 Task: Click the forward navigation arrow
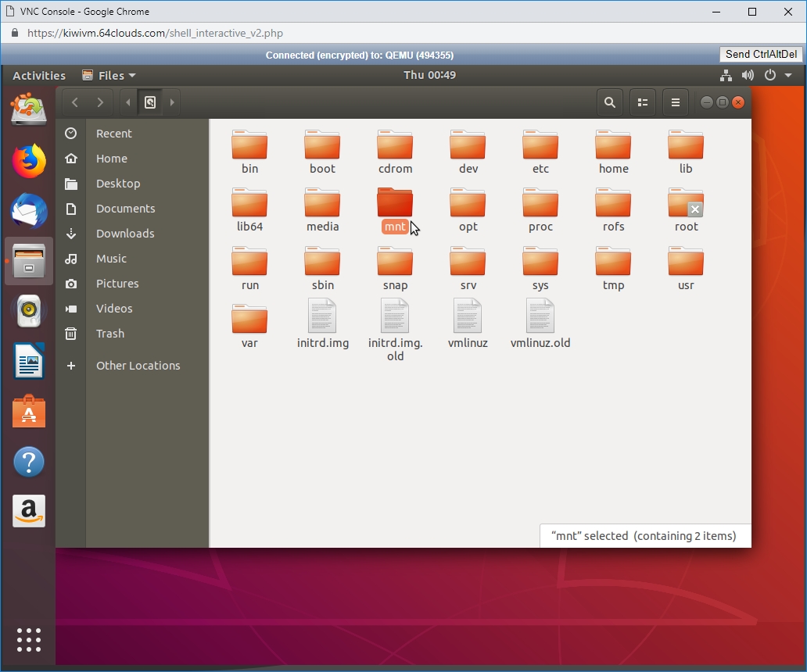click(100, 102)
